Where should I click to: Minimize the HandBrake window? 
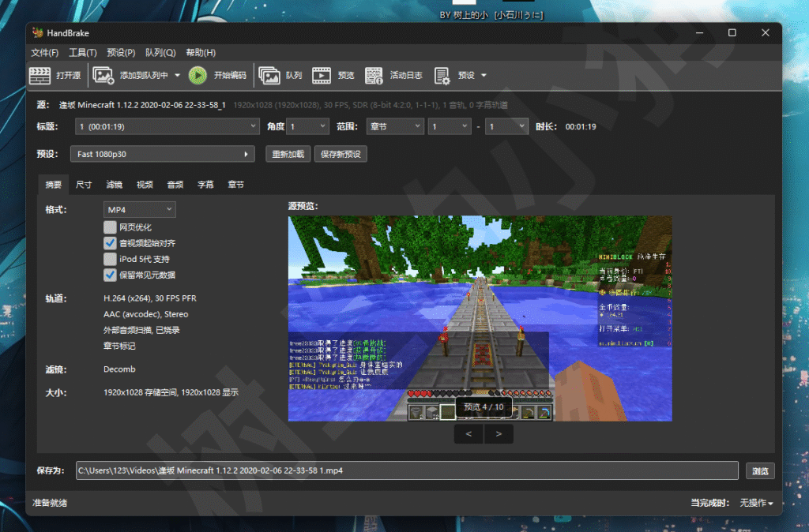point(700,33)
